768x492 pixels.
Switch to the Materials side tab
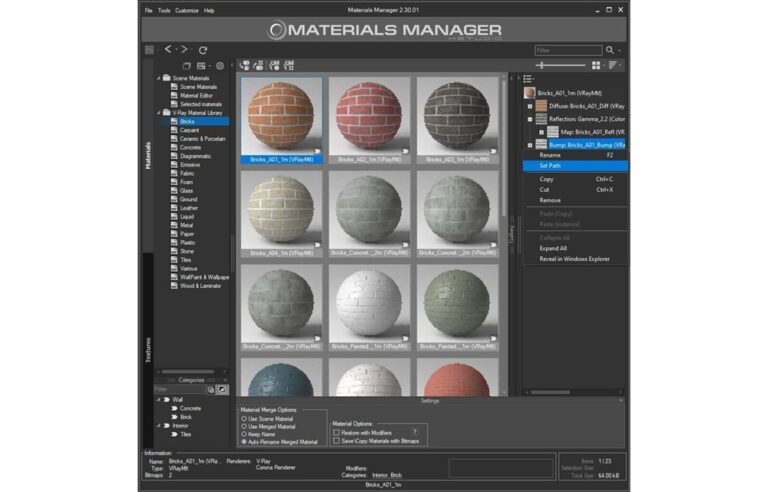pos(148,156)
